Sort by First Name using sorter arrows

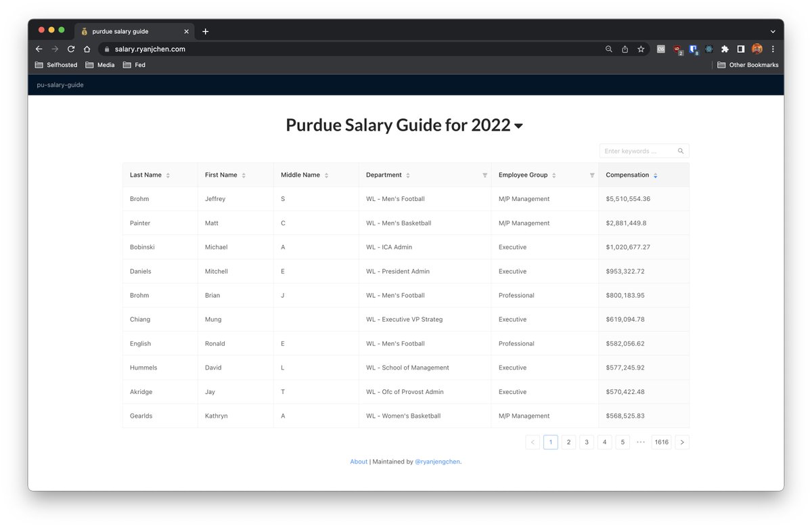click(244, 175)
